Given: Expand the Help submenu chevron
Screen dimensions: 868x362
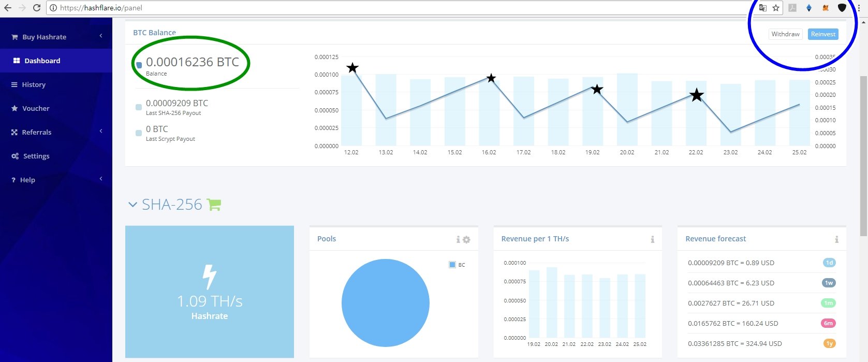Looking at the screenshot, I should 101,179.
